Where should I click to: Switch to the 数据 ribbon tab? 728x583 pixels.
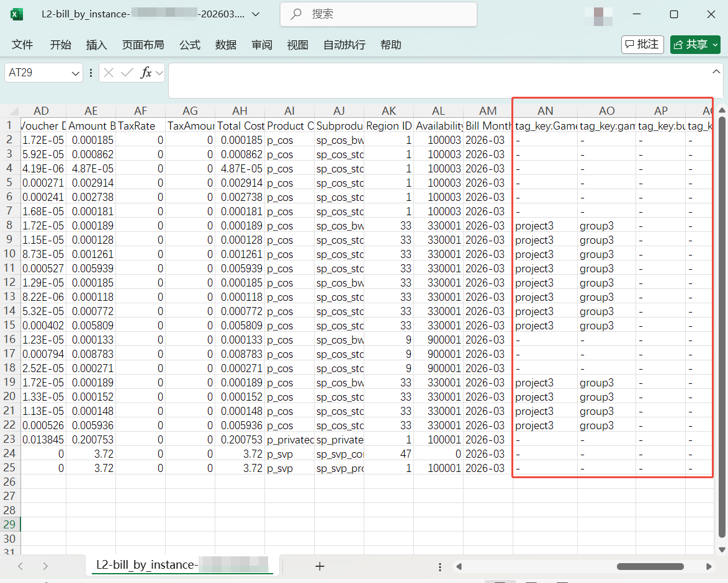coord(225,45)
